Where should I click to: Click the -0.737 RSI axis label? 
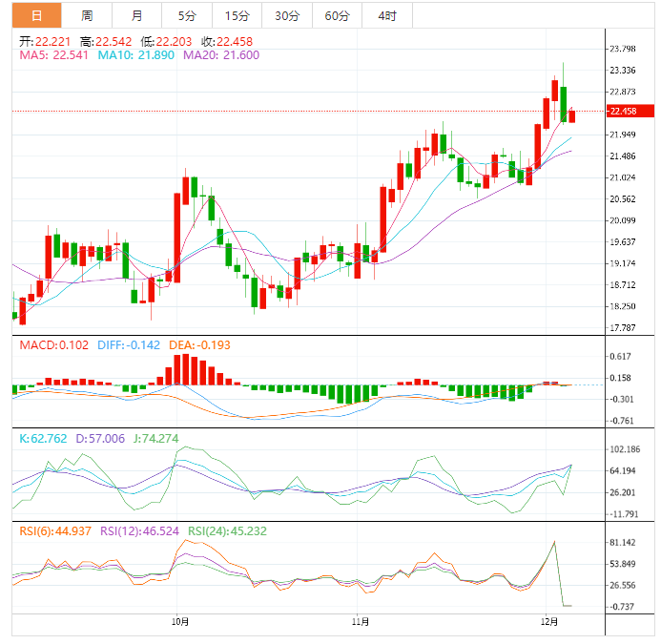[622, 607]
